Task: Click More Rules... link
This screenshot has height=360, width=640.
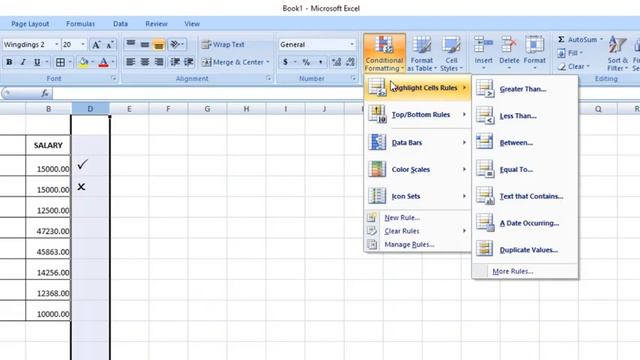Action: tap(524, 271)
